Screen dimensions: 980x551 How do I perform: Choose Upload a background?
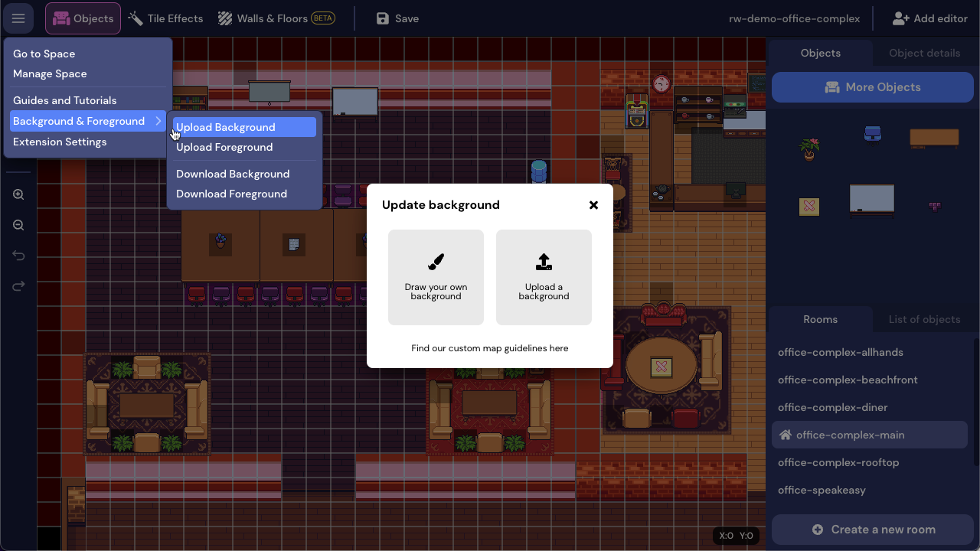pyautogui.click(x=544, y=277)
